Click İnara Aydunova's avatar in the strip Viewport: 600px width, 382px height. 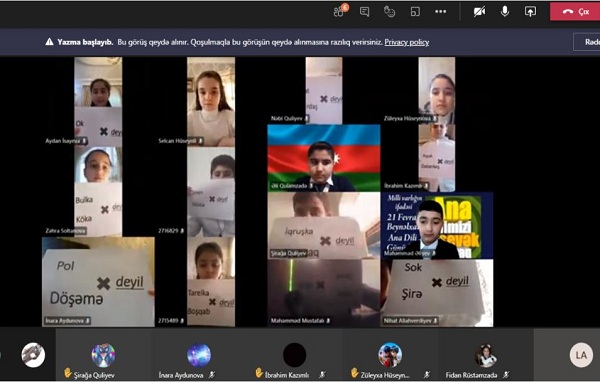pyautogui.click(x=199, y=355)
